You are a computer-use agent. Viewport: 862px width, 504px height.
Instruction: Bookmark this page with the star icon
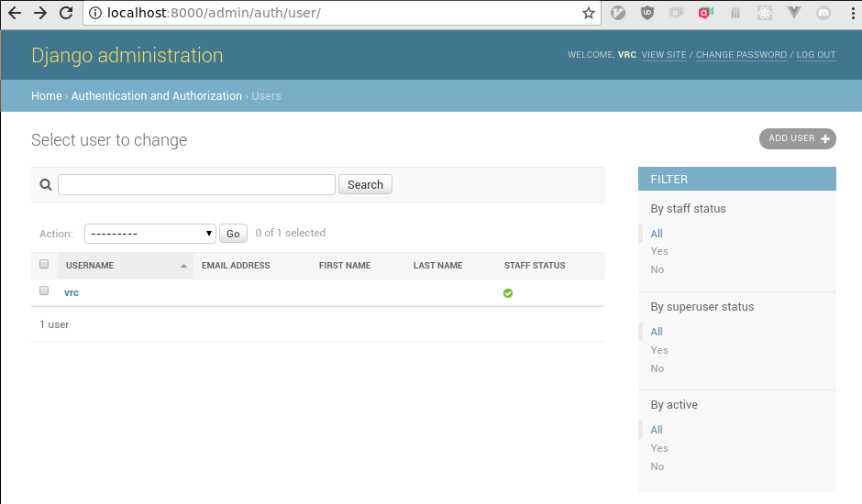[x=588, y=13]
